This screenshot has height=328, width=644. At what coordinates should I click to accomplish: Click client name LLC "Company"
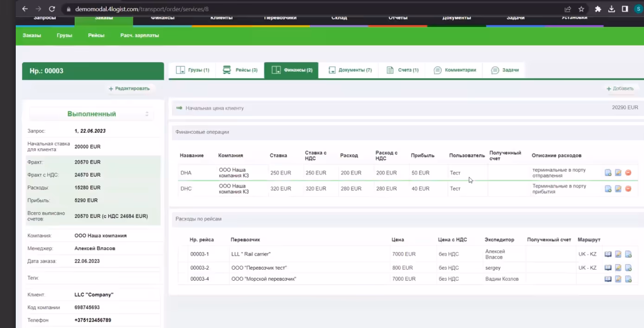pyautogui.click(x=94, y=295)
